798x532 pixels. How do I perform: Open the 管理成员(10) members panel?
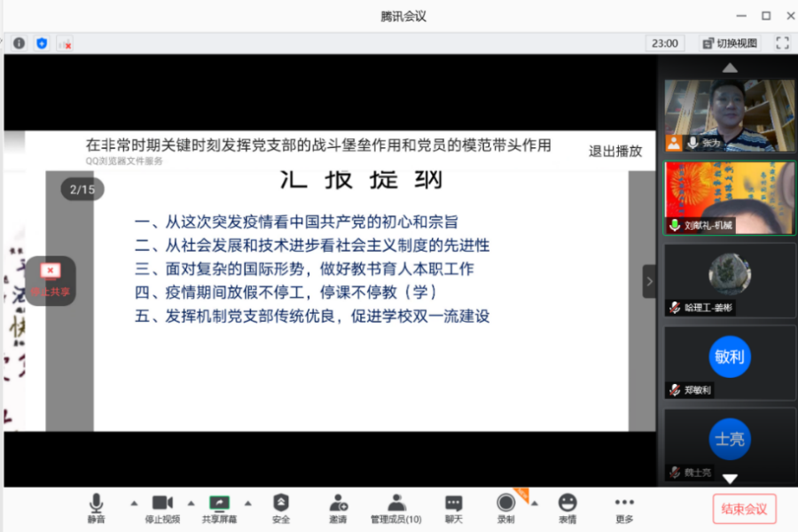pyautogui.click(x=396, y=508)
